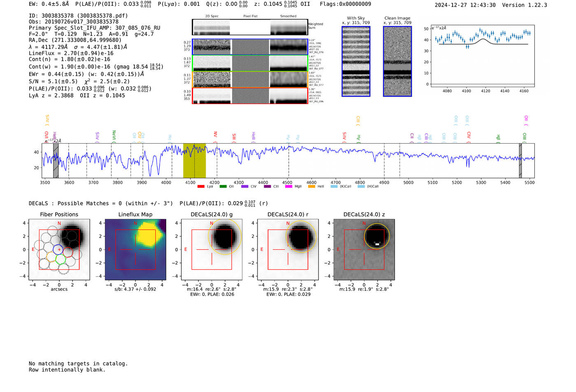
Task: Click the Weighted Sum 2D spectrum strip
Action: click(x=250, y=27)
